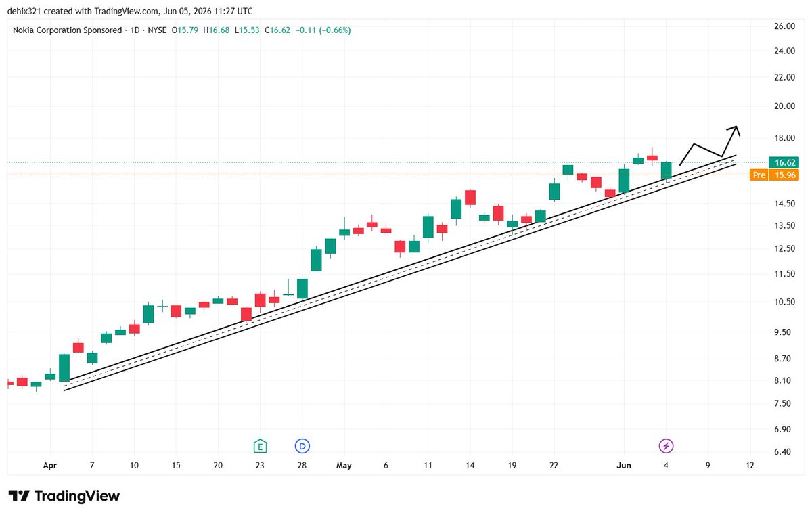Click the 7.50 price axis label
Screen dimensions: 812x517
click(784, 404)
